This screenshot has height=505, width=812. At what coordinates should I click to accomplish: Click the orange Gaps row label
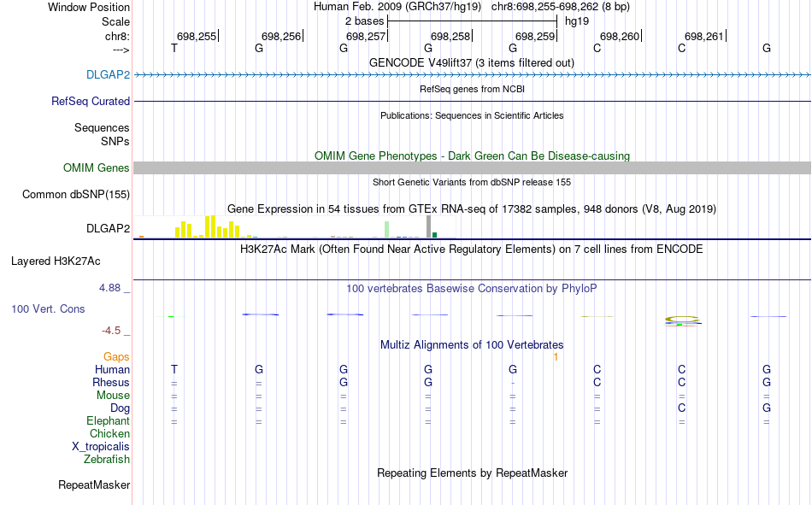116,356
